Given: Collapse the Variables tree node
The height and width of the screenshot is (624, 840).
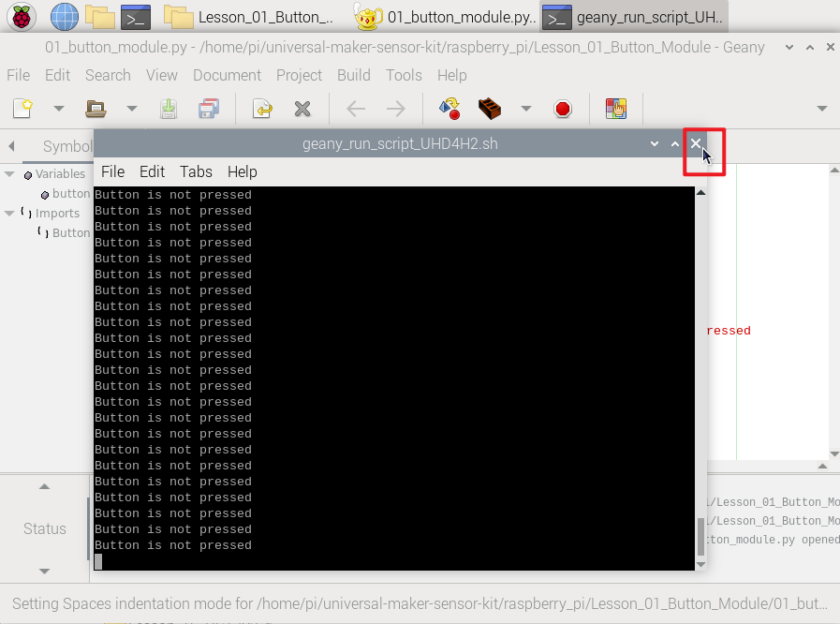Looking at the screenshot, I should (x=9, y=173).
